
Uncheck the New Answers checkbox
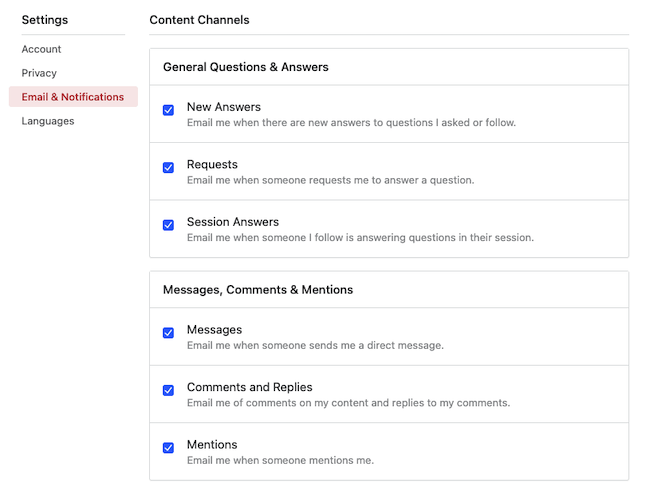168,110
